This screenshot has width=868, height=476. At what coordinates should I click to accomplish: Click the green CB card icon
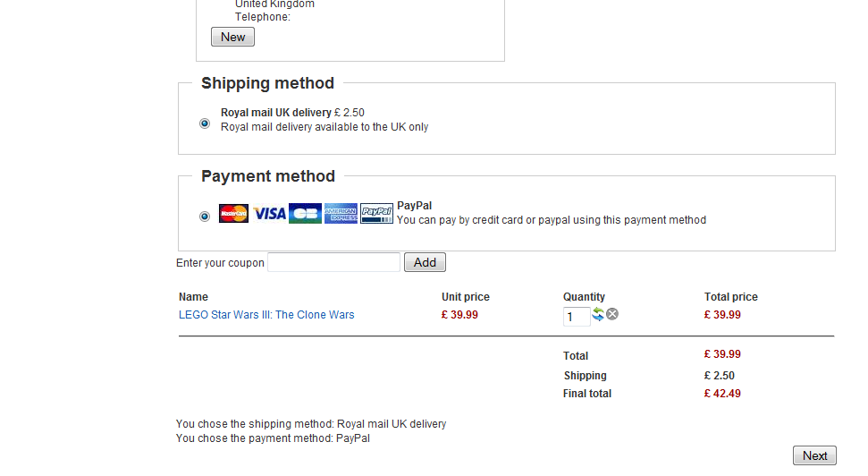[305, 213]
